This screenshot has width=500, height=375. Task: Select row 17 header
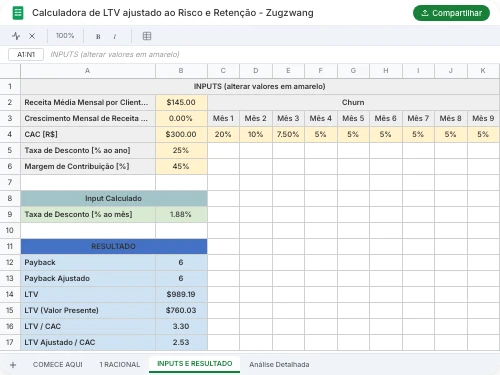point(10,342)
